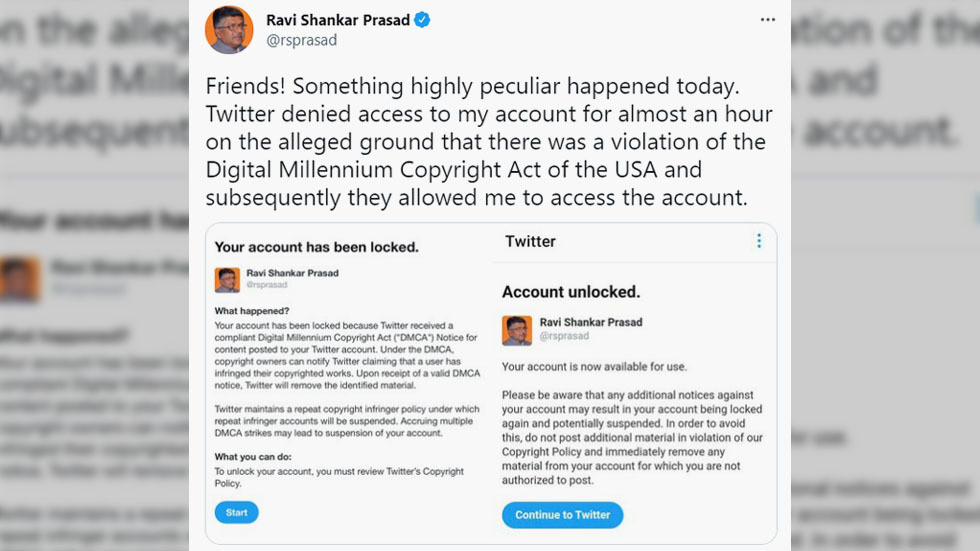
Task: Open the tweet's three-dot more options menu
Action: 768,20
